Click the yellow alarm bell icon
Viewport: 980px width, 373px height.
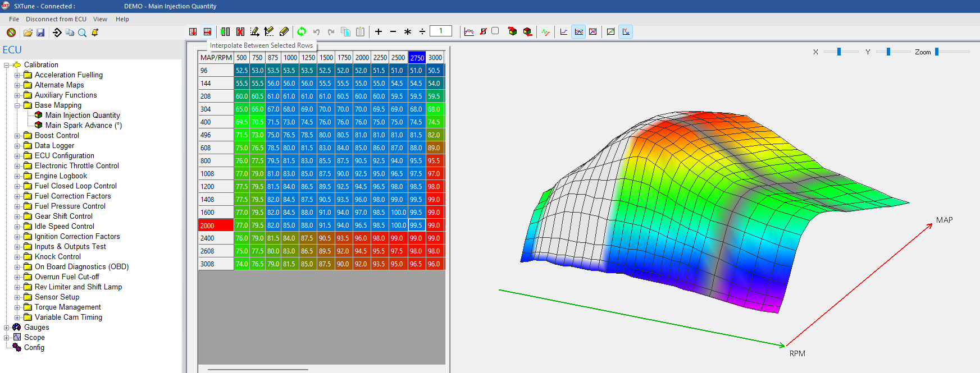pyautogui.click(x=95, y=33)
